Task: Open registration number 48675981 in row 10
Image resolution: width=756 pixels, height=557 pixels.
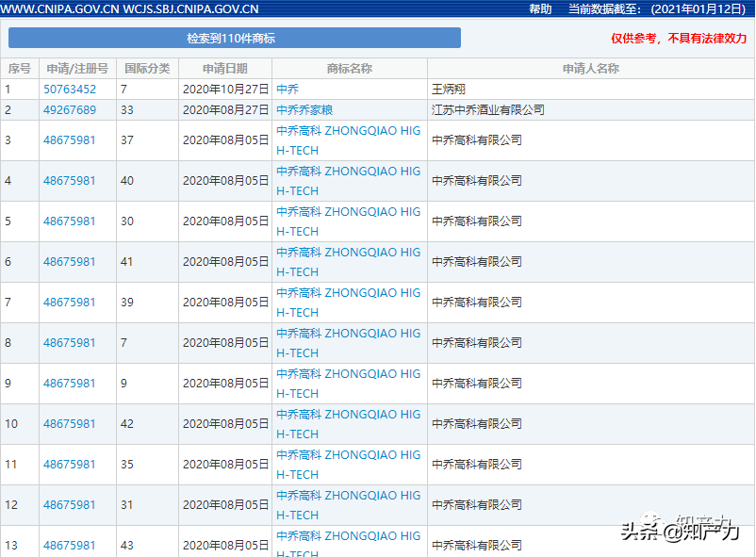Action: click(70, 424)
